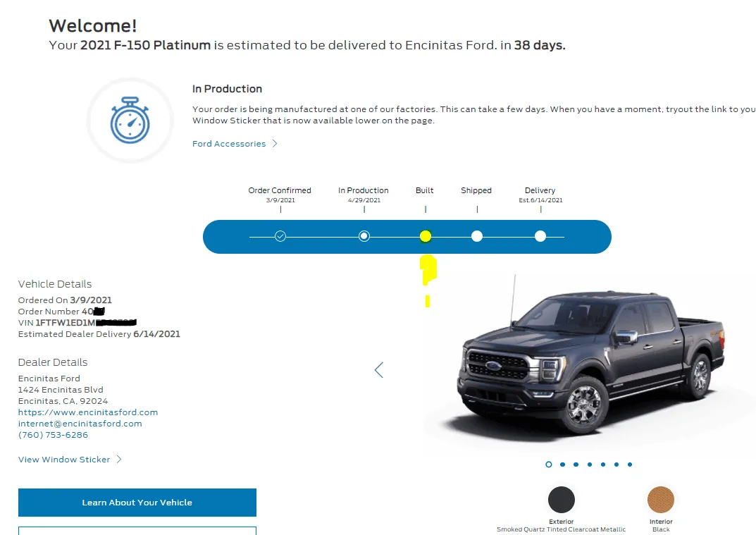Click the yellow Built step marker
756x535 pixels.
(x=426, y=236)
